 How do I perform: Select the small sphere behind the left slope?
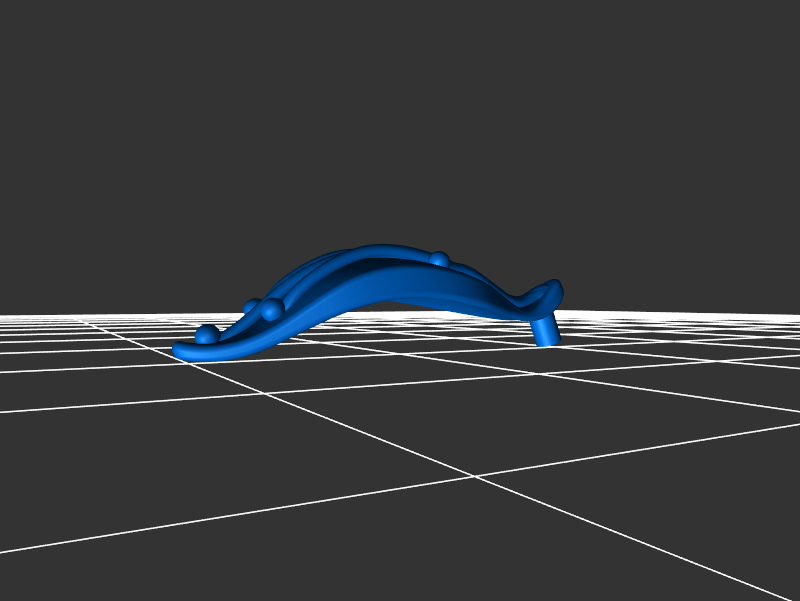pyautogui.click(x=252, y=305)
